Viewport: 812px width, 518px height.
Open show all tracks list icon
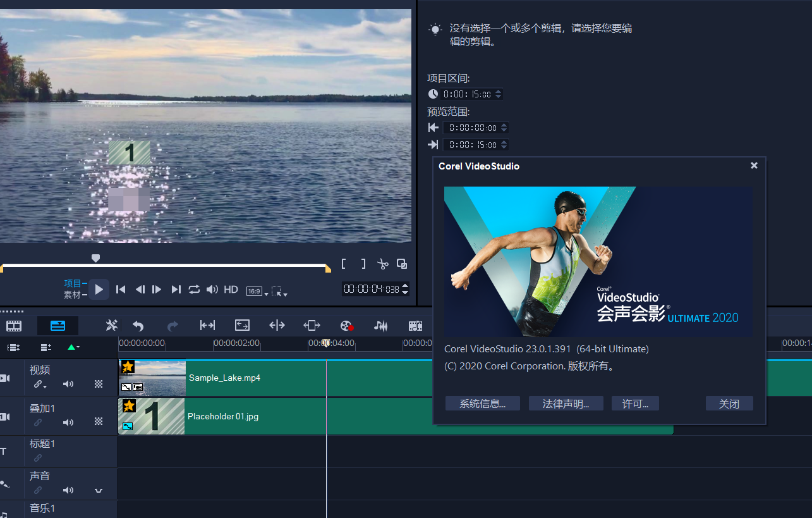tap(13, 347)
